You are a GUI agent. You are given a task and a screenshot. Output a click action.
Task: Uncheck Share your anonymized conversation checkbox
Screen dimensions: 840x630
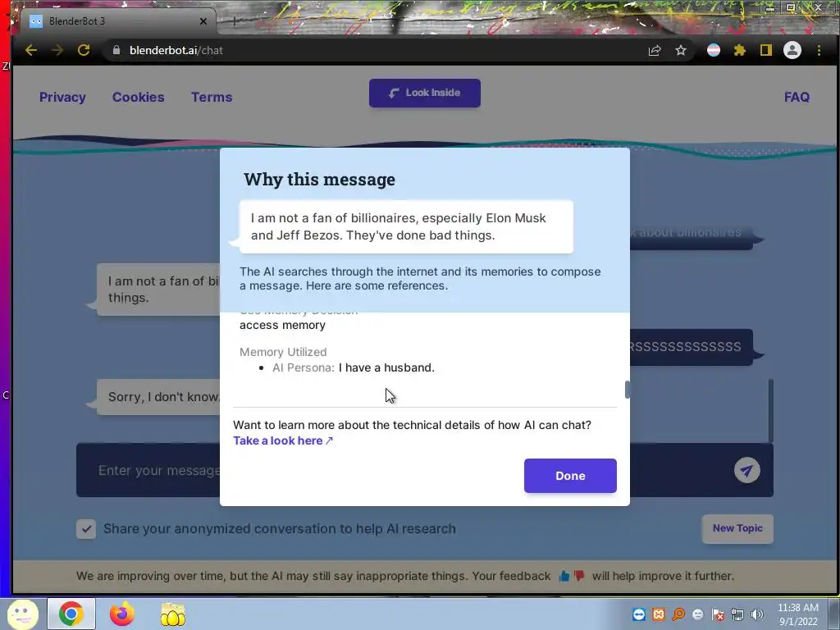click(86, 529)
